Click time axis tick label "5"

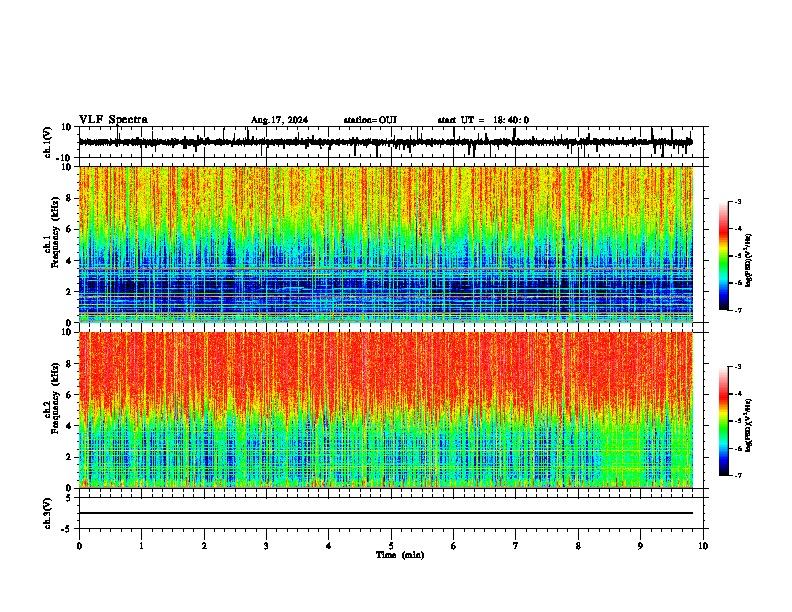pyautogui.click(x=391, y=546)
